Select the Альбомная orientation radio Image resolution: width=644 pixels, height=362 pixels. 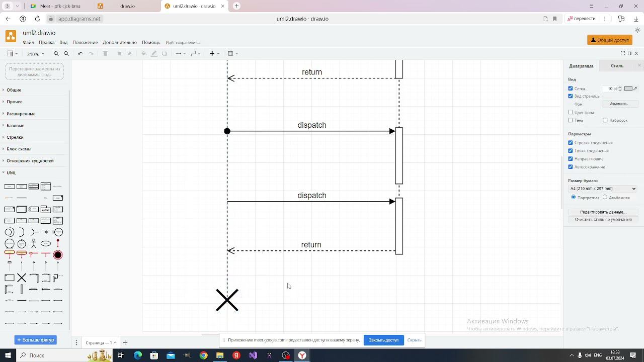coord(605,197)
